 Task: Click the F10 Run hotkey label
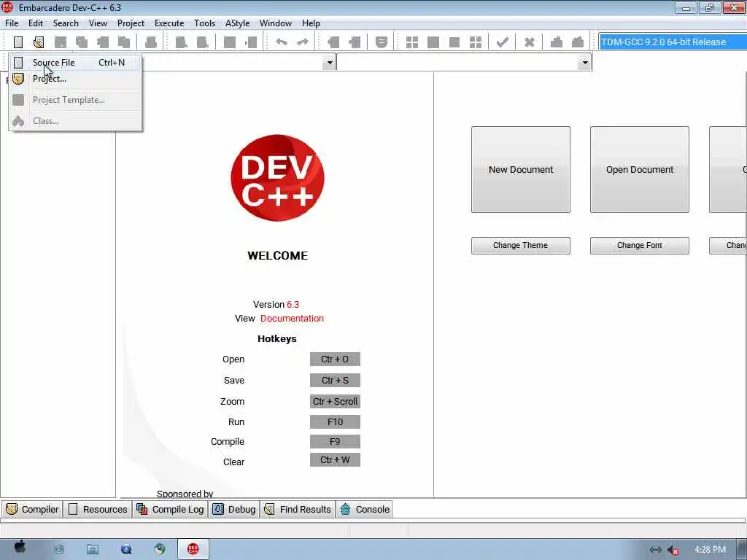tap(335, 422)
